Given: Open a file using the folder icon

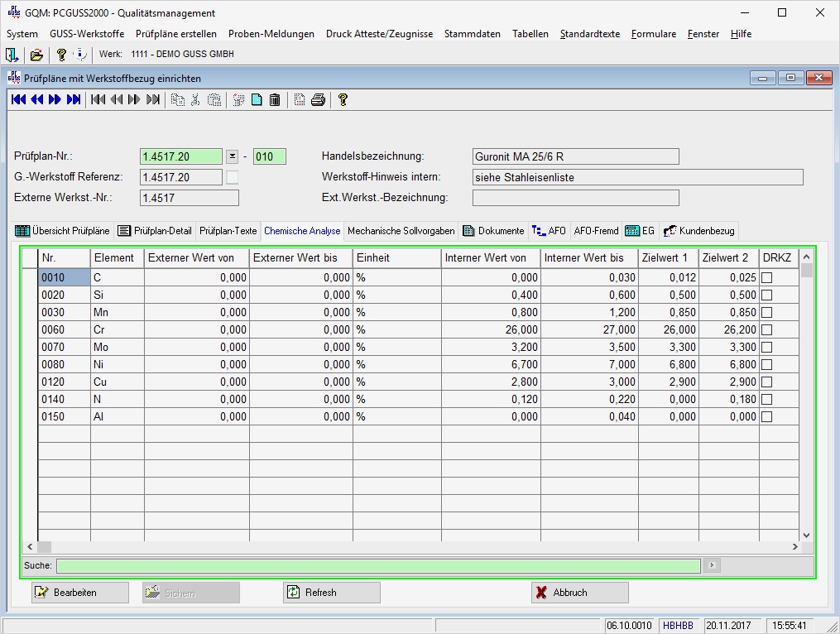Looking at the screenshot, I should click(x=36, y=55).
